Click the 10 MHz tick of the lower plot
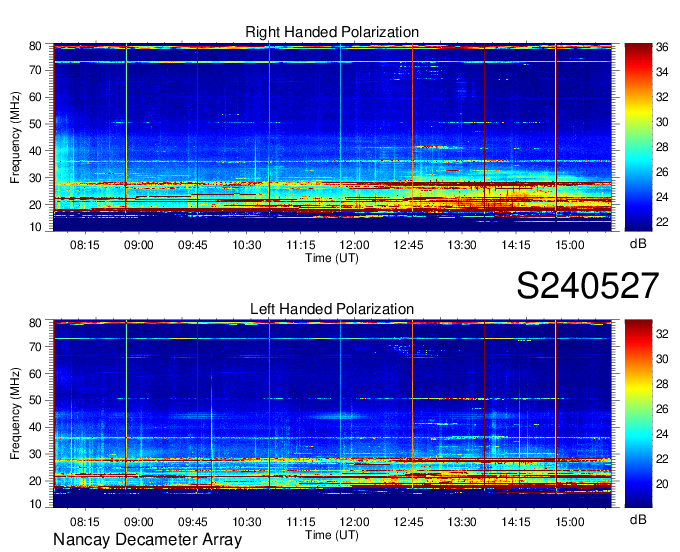Image resolution: width=680 pixels, height=552 pixels. [35, 504]
